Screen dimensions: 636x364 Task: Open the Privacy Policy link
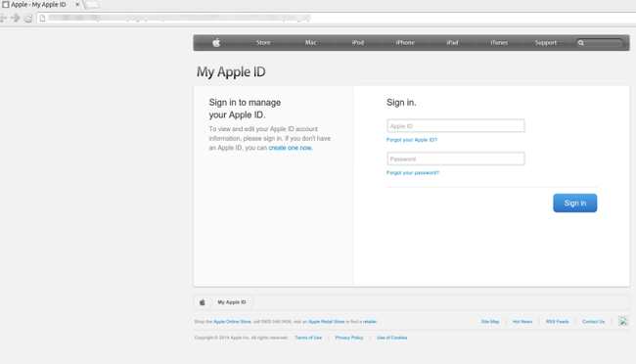coord(349,338)
